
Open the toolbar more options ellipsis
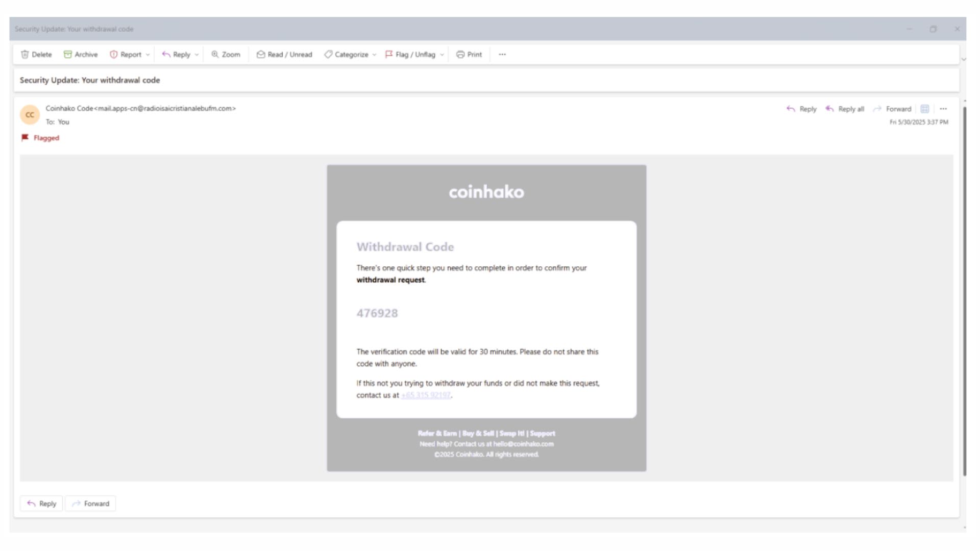point(502,55)
